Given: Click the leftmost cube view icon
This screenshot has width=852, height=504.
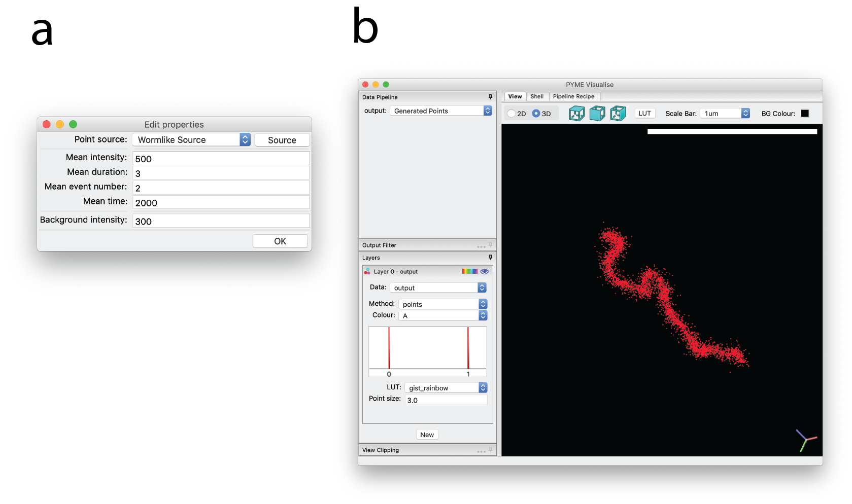Looking at the screenshot, I should (576, 114).
